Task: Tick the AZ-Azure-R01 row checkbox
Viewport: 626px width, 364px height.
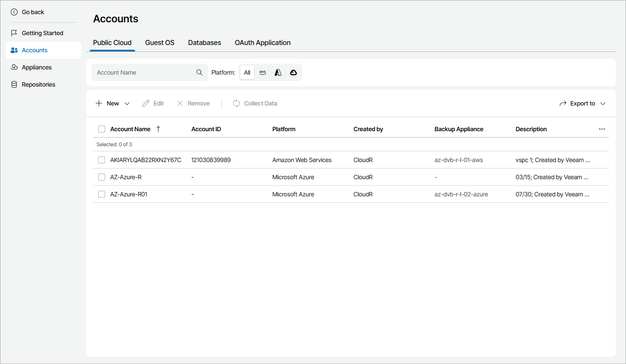Action: click(x=102, y=194)
